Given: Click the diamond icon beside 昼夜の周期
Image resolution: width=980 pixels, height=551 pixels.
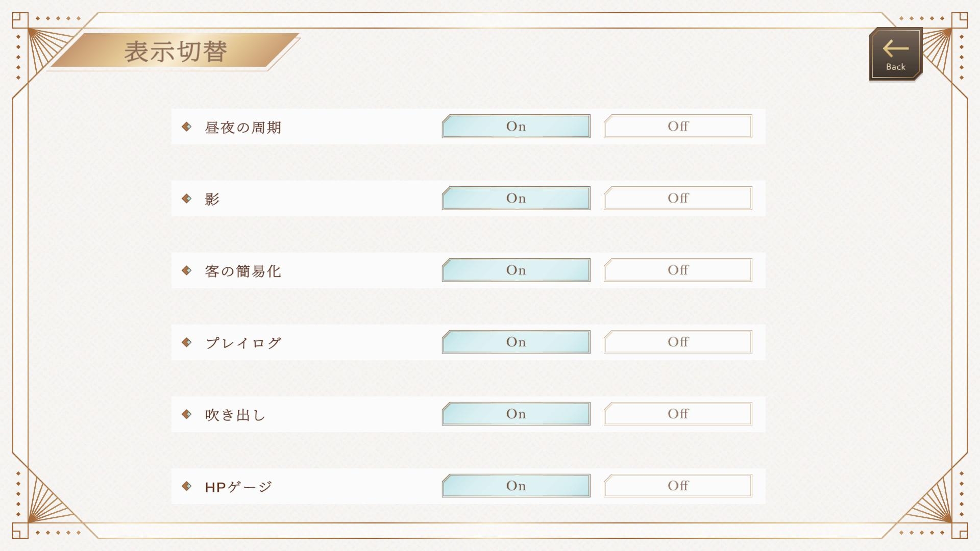Looking at the screenshot, I should [187, 127].
